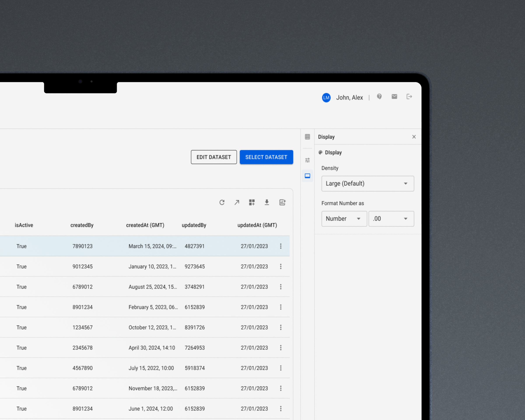Click the add chart icon
525x420 pixels.
282,202
